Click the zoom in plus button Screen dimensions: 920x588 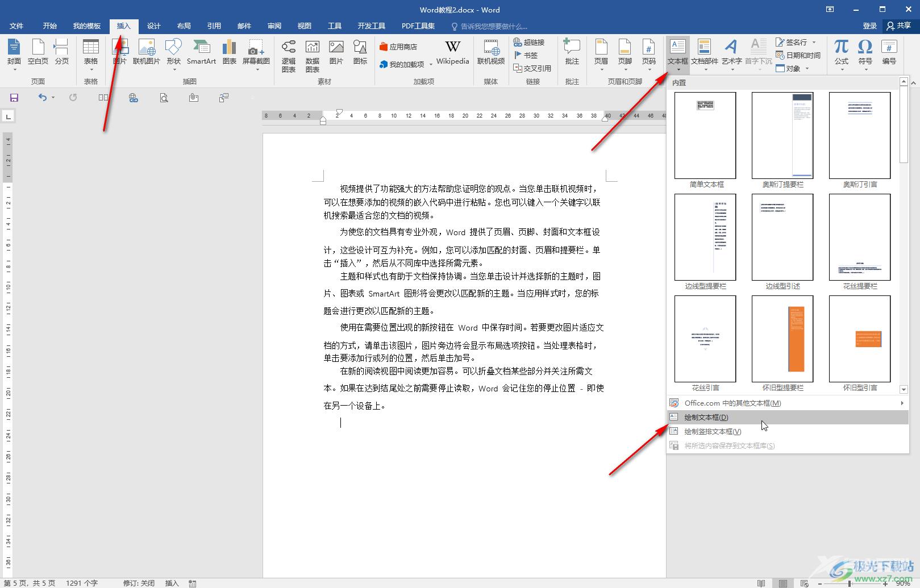click(885, 583)
